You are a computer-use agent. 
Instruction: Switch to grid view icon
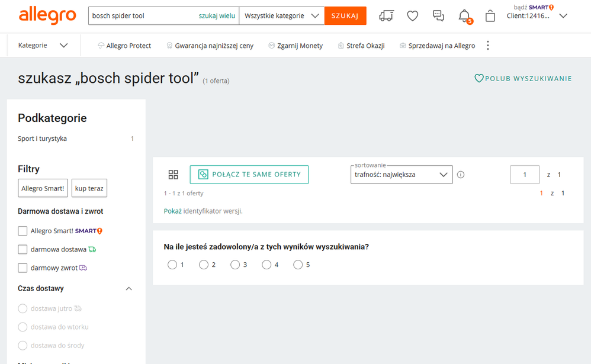(x=173, y=175)
